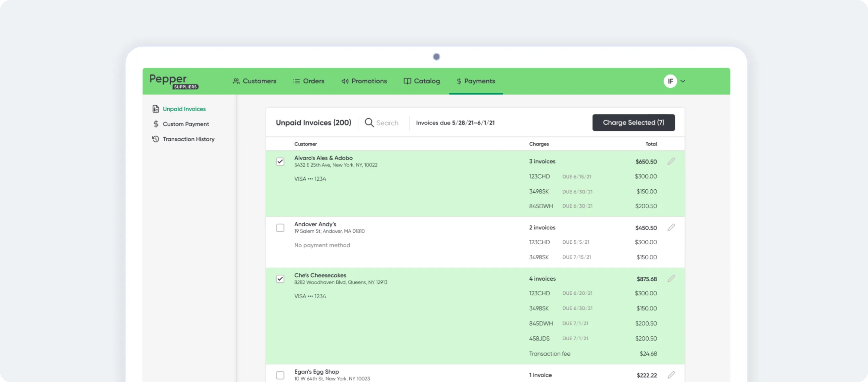868x382 pixels.
Task: Select the Andover Andy's checkbox
Action: tap(280, 228)
